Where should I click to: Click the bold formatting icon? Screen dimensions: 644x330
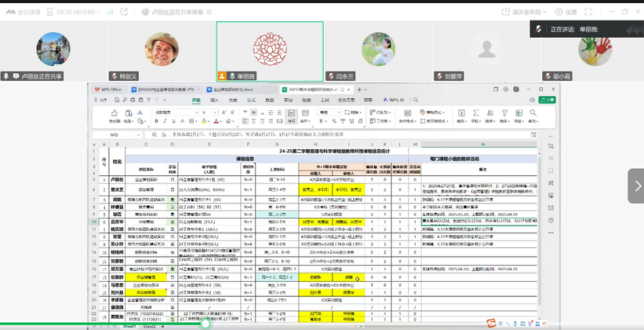(x=157, y=121)
